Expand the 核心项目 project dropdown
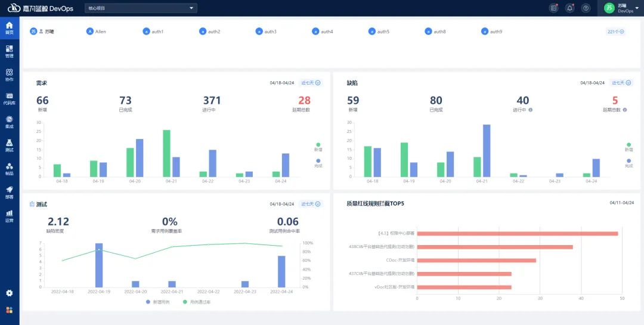 (x=141, y=8)
